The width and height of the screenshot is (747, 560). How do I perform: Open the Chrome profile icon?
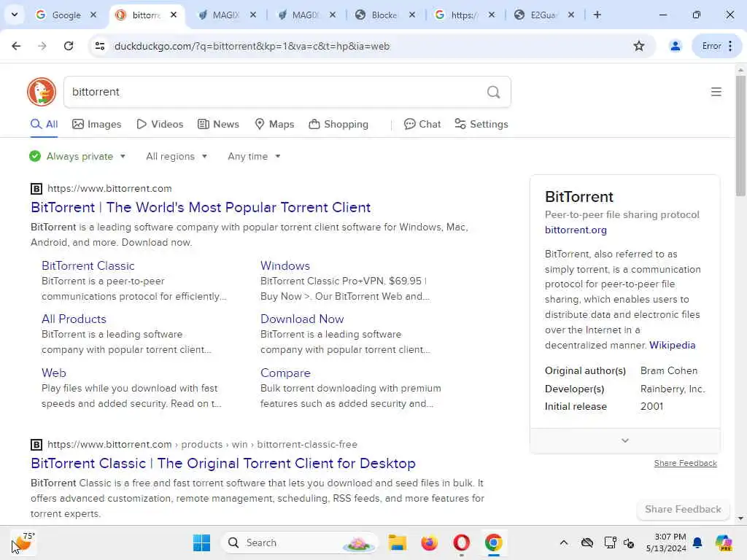(x=675, y=46)
